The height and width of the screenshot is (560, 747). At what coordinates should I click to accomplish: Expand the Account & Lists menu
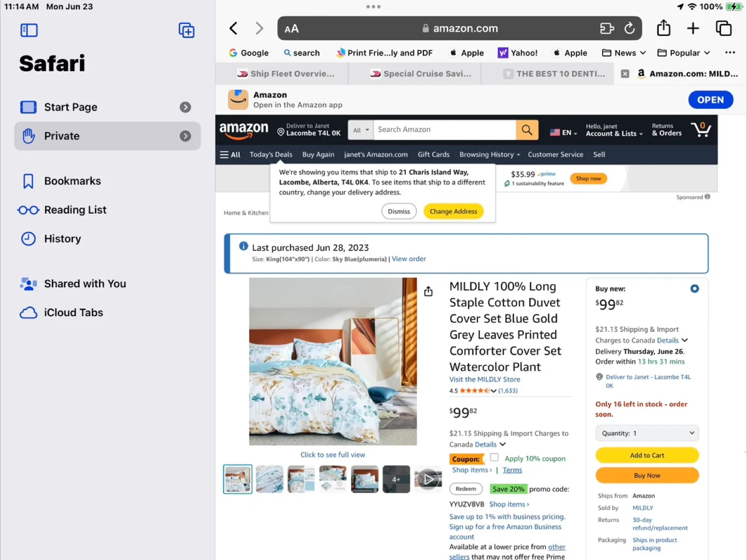point(614,130)
